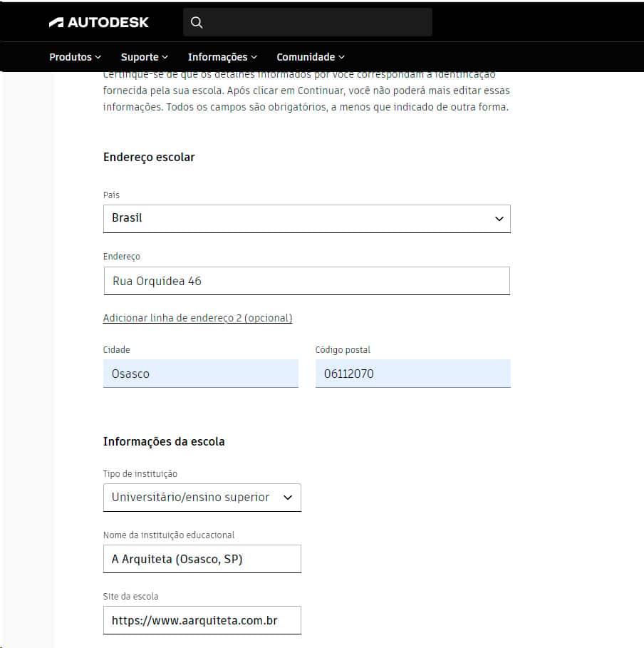Click the chevron next to Suporte

pos(165,57)
